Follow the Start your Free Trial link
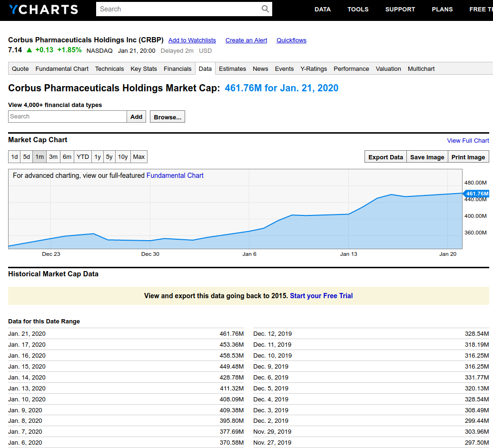The height and width of the screenshot is (448, 493). [321, 296]
